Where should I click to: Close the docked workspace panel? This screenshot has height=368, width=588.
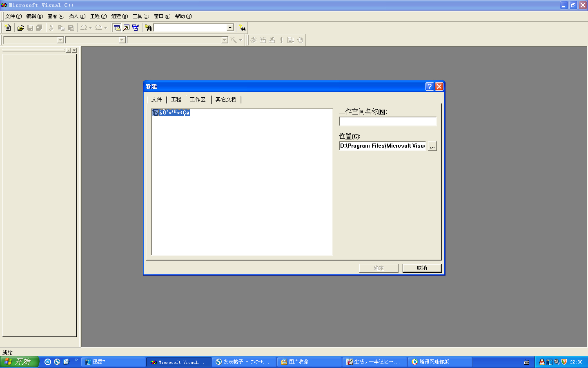74,50
